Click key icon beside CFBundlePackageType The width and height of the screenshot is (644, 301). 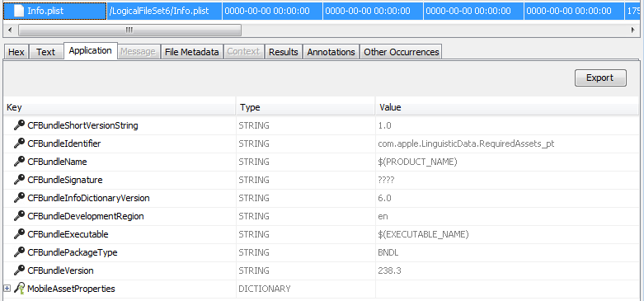point(19,252)
